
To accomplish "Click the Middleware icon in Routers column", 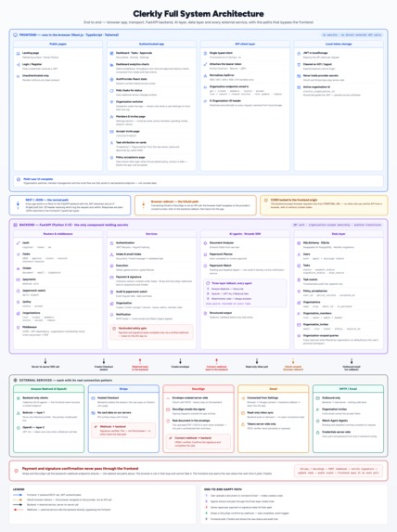I will 19,328.
